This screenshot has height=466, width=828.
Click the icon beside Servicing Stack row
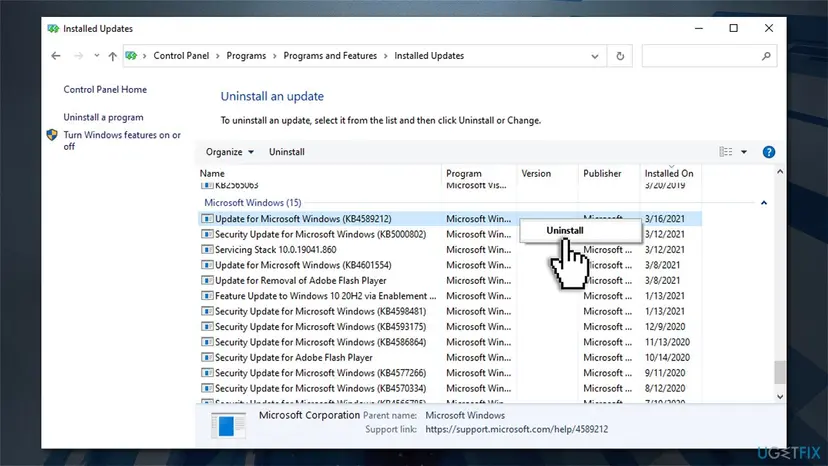click(207, 249)
